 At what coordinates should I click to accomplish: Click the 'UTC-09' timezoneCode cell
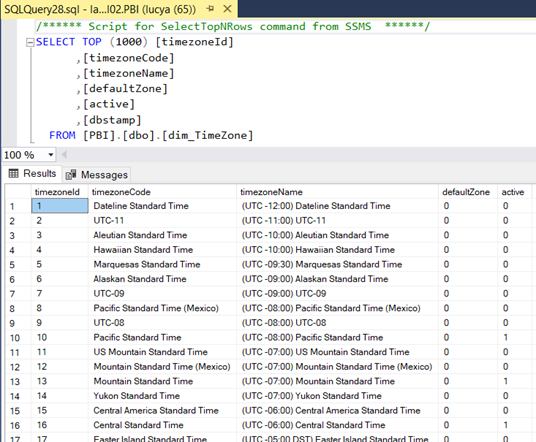point(162,294)
